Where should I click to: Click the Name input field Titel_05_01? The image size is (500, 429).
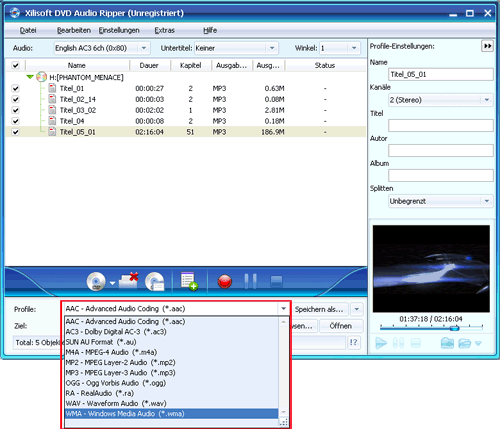[441, 74]
